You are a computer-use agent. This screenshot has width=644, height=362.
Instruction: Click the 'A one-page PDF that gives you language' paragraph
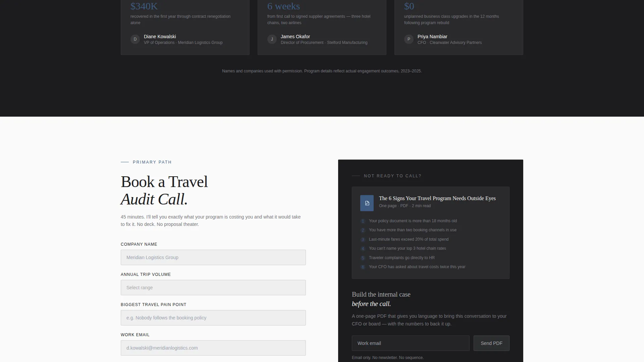pos(429,320)
